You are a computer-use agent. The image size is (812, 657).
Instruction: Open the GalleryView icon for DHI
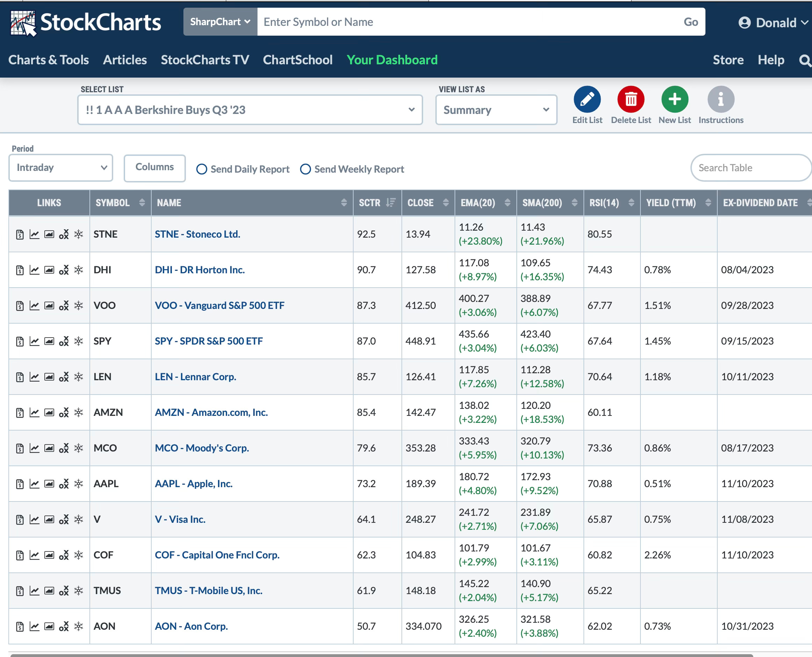click(x=49, y=270)
